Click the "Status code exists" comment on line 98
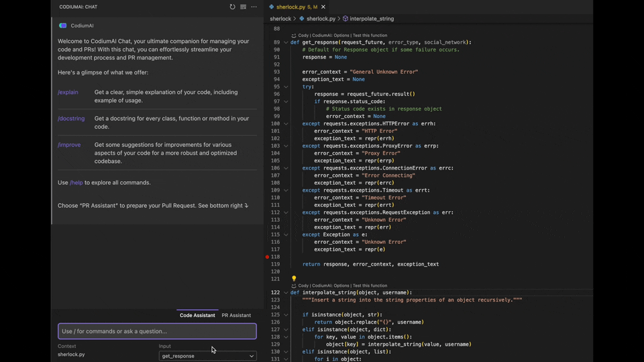The image size is (644, 362). click(384, 109)
